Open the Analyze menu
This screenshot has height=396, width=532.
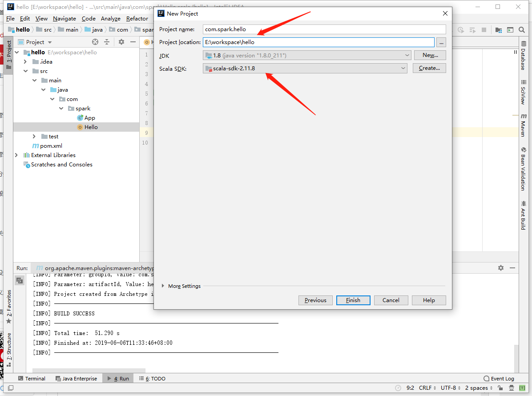tap(111, 19)
